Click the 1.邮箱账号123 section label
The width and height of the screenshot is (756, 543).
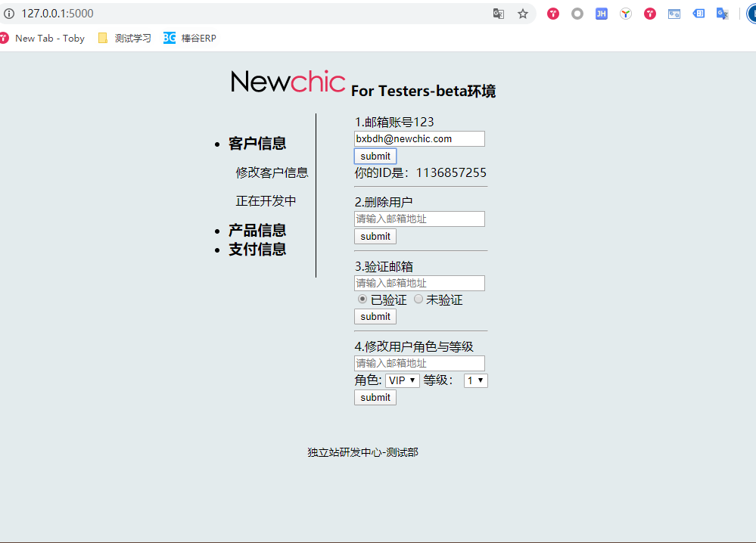[x=394, y=122]
